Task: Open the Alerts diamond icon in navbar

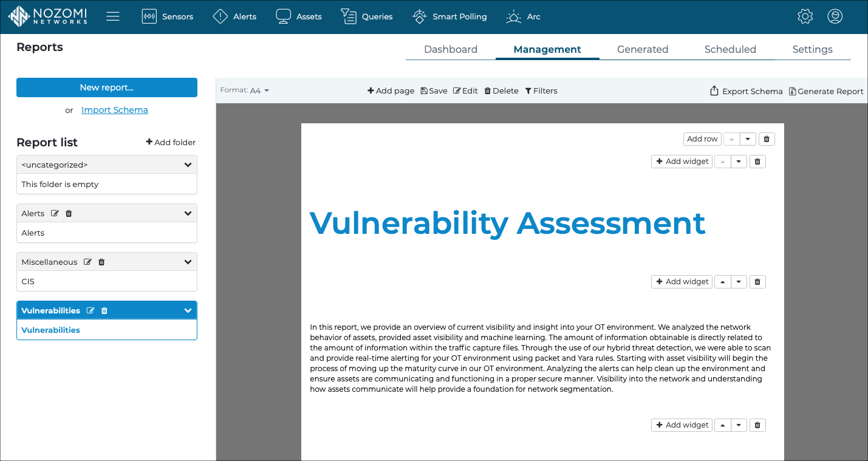Action: pyautogui.click(x=220, y=16)
